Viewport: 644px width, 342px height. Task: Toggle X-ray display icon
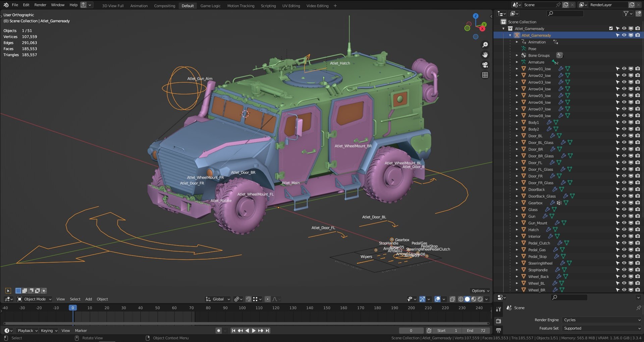tap(452, 299)
